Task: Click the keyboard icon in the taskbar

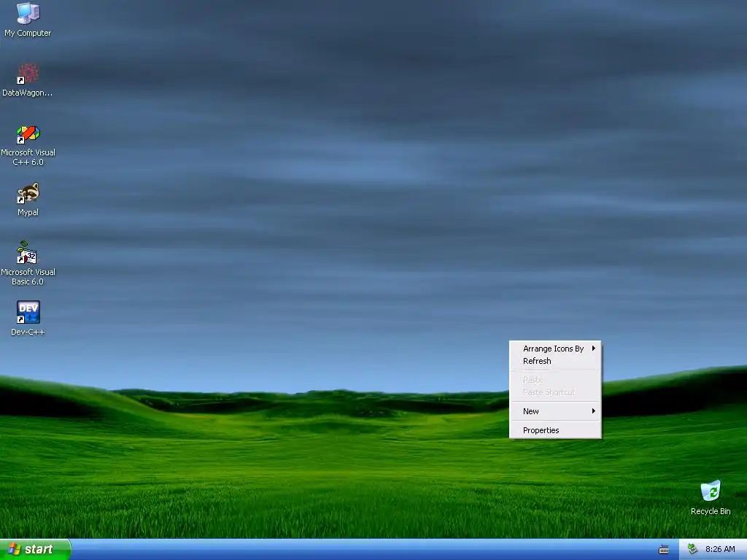Action: click(x=664, y=550)
